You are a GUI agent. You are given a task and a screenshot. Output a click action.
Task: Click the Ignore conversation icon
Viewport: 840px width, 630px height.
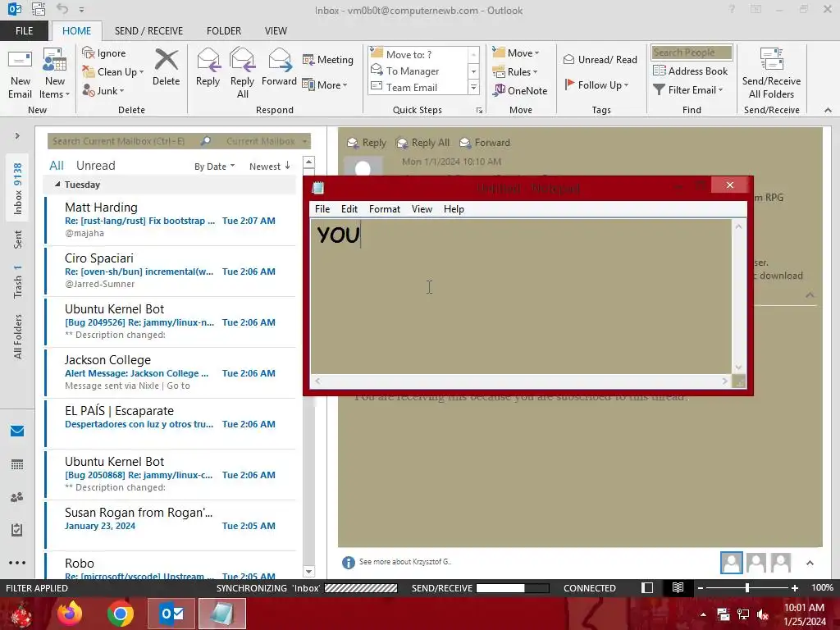pos(104,53)
